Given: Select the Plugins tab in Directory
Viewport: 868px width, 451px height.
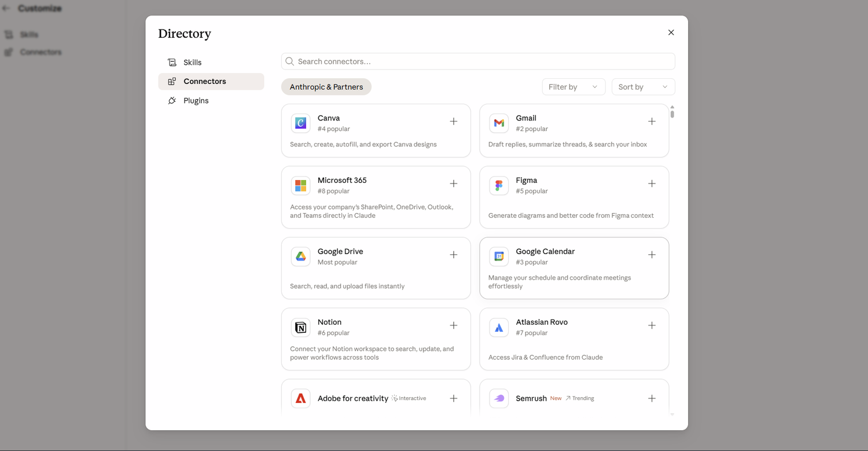Looking at the screenshot, I should (x=211, y=101).
